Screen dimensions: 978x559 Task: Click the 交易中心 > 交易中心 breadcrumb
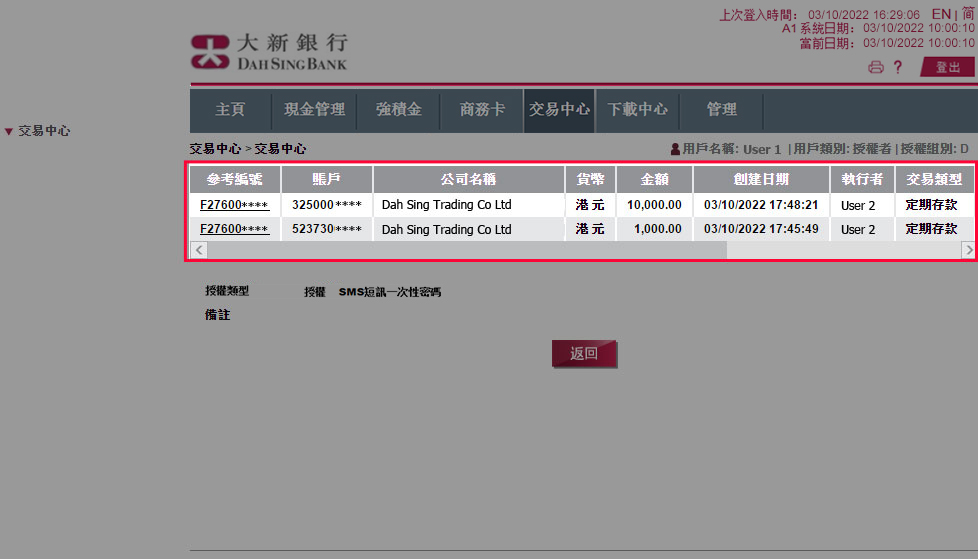pos(248,149)
